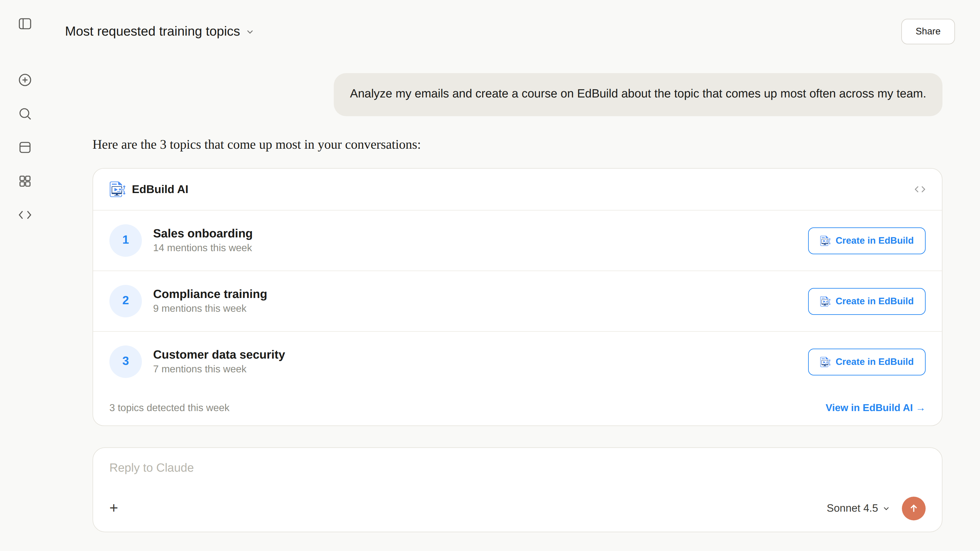Open the search icon in sidebar
The image size is (980, 551).
(25, 114)
